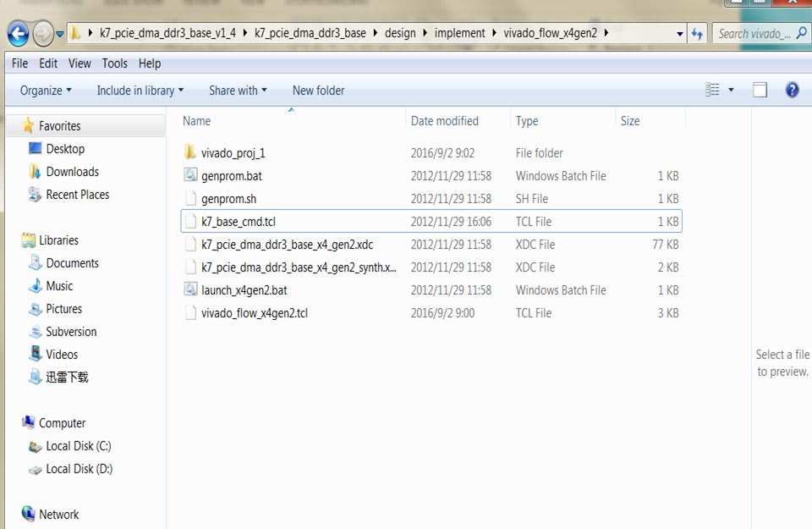Open the Downloads favorite
Screen dimensions: 812x529
pyautogui.click(x=72, y=172)
